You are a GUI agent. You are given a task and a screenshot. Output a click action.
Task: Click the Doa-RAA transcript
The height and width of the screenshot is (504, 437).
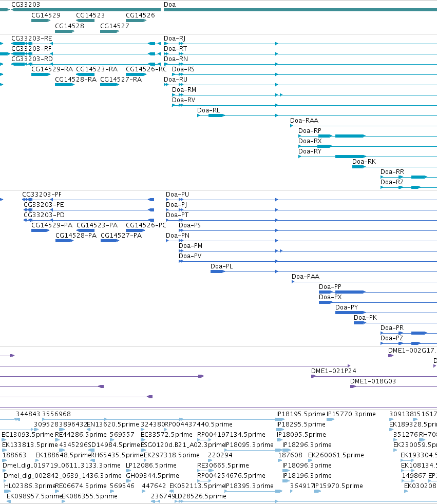(x=304, y=121)
